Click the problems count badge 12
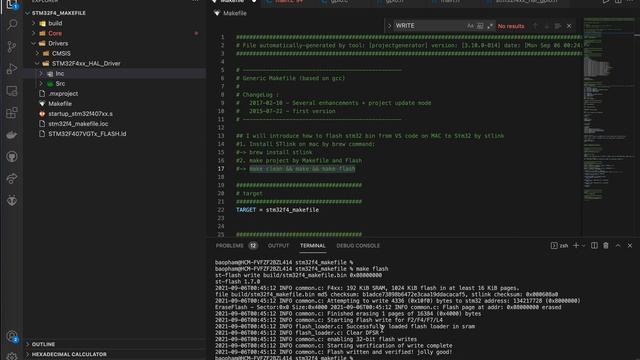Image resolution: width=640 pixels, height=360 pixels. (x=253, y=245)
